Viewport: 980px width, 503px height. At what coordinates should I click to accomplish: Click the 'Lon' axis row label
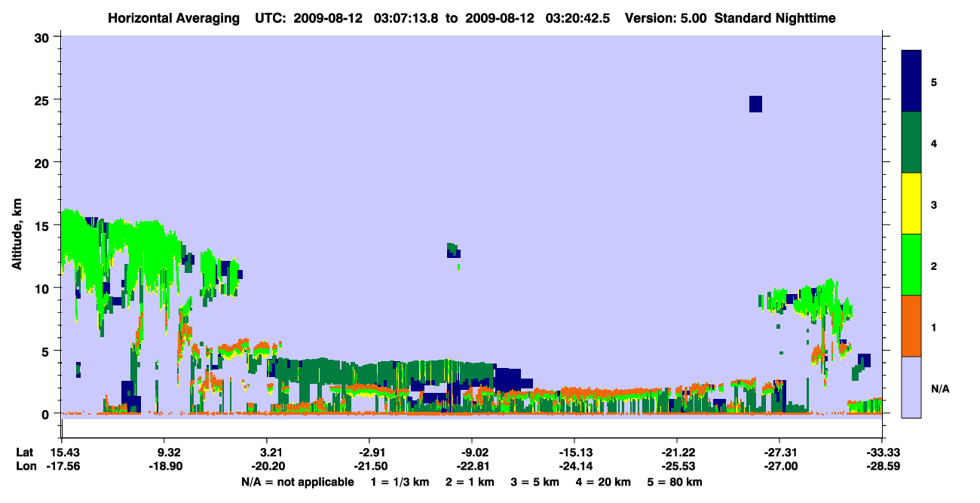pos(26,467)
